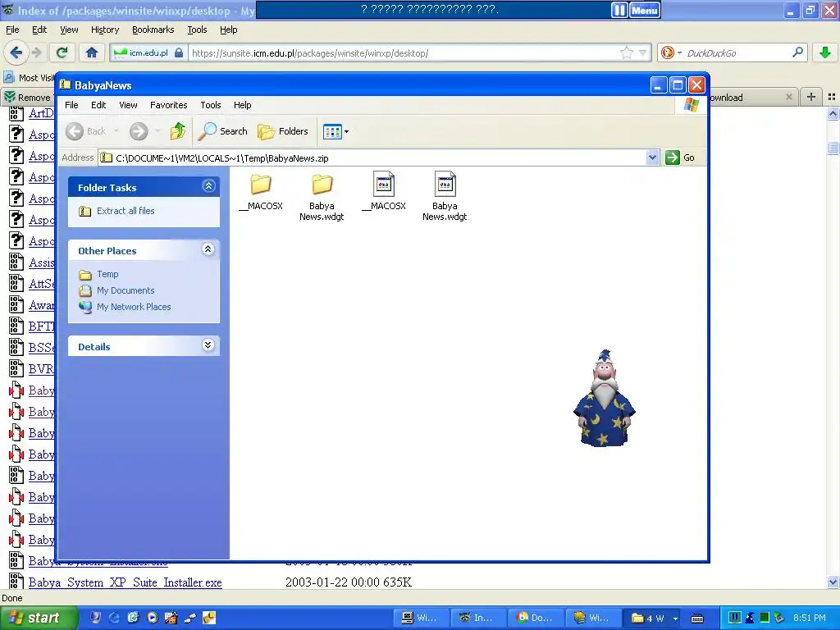
Task: Open the Search pane in explorer toolbar
Action: pos(223,131)
